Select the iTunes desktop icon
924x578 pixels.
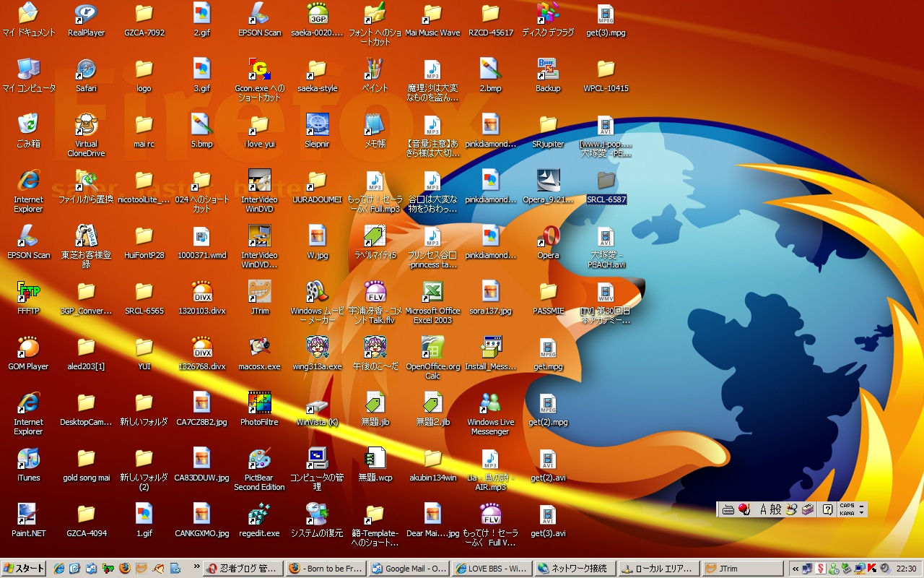coord(28,465)
